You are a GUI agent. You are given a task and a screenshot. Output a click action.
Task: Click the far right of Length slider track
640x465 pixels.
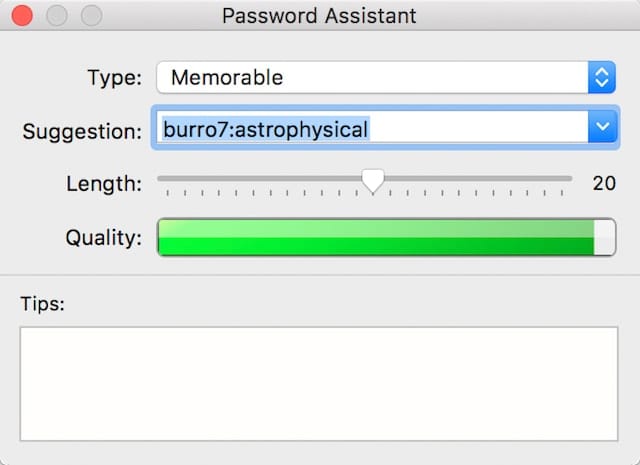(568, 179)
